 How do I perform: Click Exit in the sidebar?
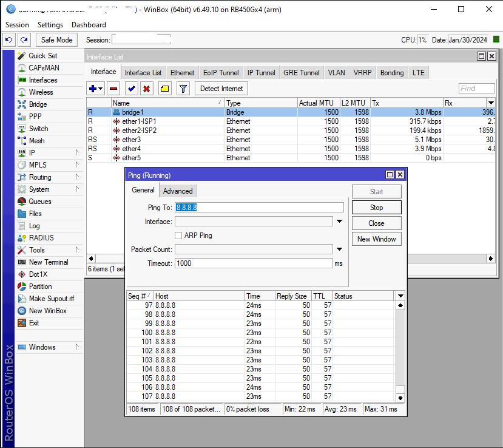point(34,323)
